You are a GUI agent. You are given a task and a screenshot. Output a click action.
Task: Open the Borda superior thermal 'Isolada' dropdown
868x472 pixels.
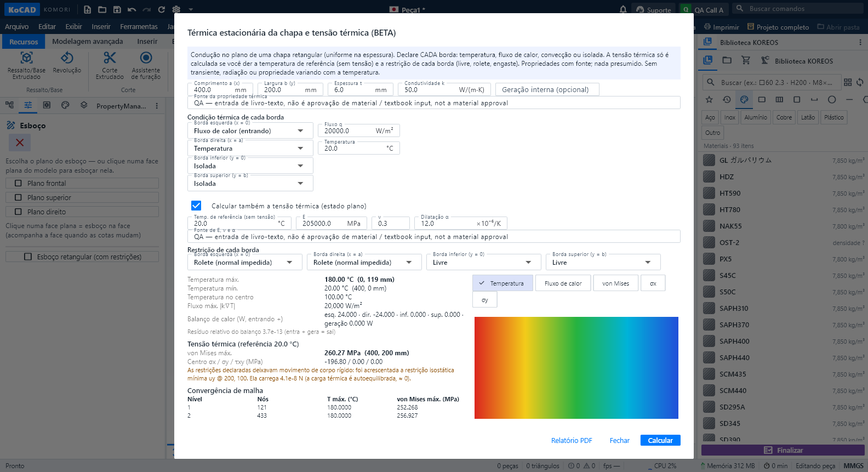click(x=250, y=184)
